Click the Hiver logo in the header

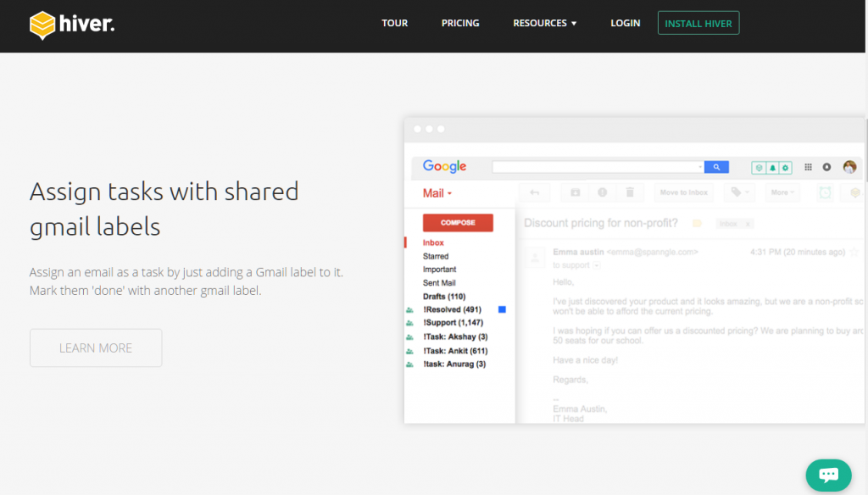pyautogui.click(x=72, y=25)
